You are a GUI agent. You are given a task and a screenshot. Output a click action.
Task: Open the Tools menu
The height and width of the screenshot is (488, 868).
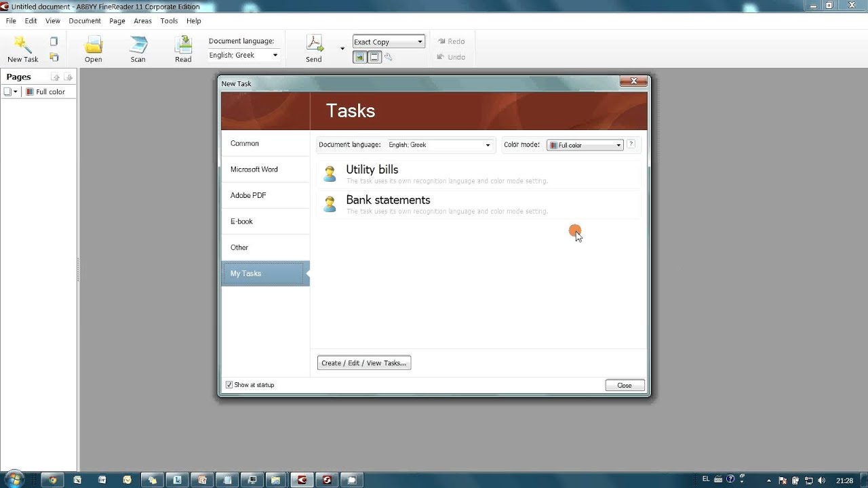tap(169, 21)
